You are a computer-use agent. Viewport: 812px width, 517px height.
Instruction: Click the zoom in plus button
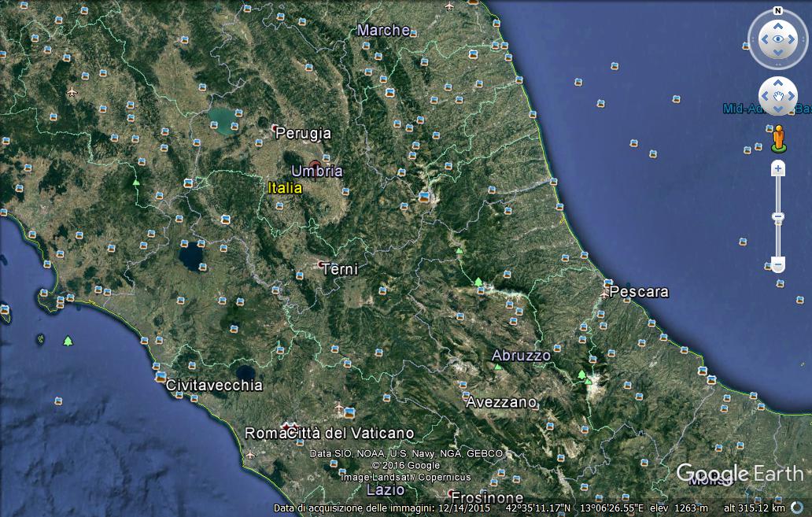(x=778, y=168)
